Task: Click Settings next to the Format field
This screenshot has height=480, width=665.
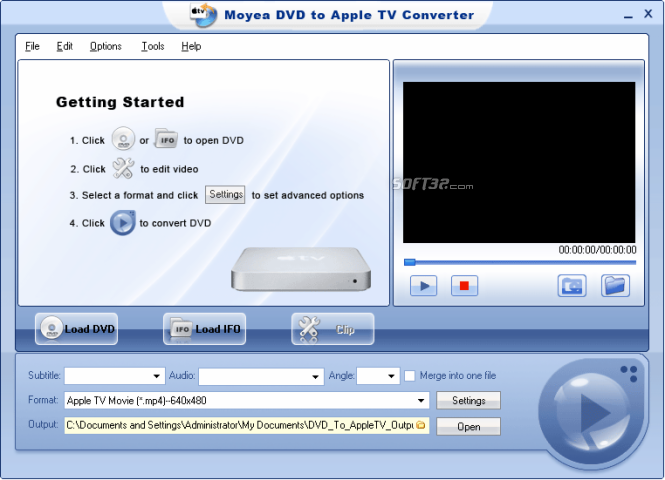Action: coord(468,400)
